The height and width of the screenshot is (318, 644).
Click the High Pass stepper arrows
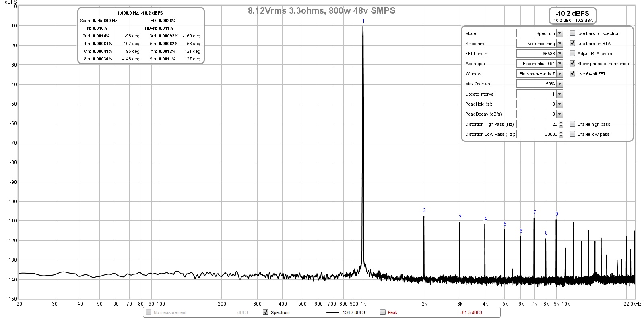561,124
